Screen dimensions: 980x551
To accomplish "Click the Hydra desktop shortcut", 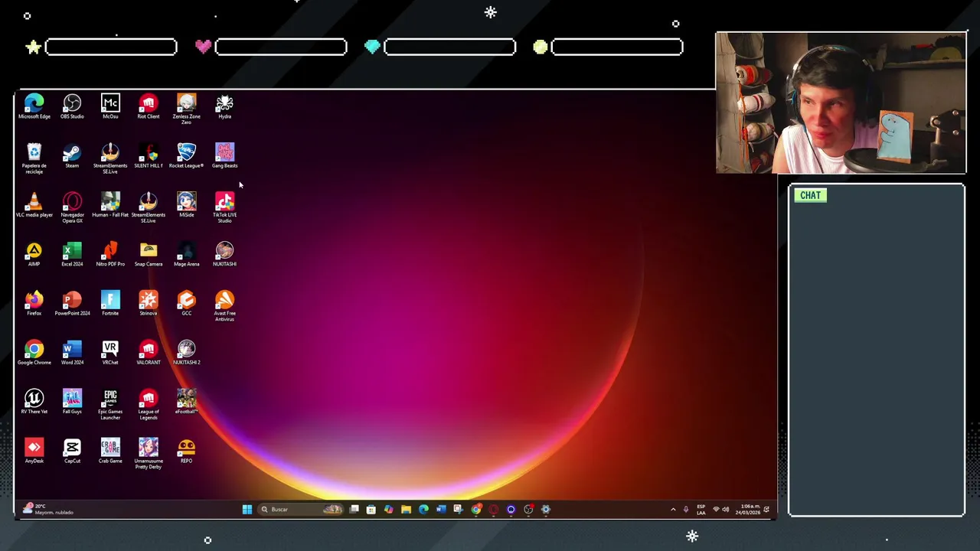I will [224, 106].
